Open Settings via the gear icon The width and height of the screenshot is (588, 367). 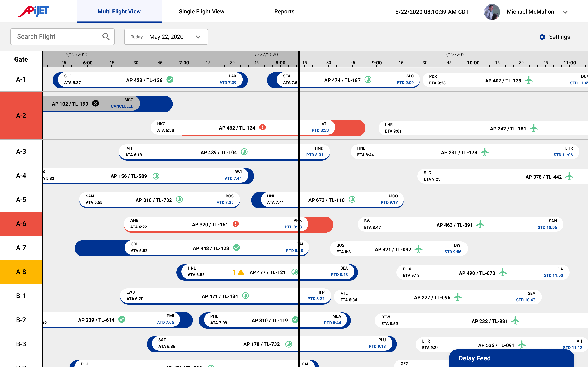pyautogui.click(x=542, y=37)
